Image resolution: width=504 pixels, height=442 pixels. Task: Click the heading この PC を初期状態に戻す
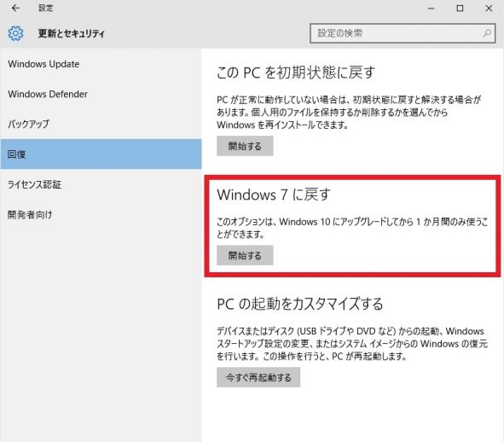(296, 72)
